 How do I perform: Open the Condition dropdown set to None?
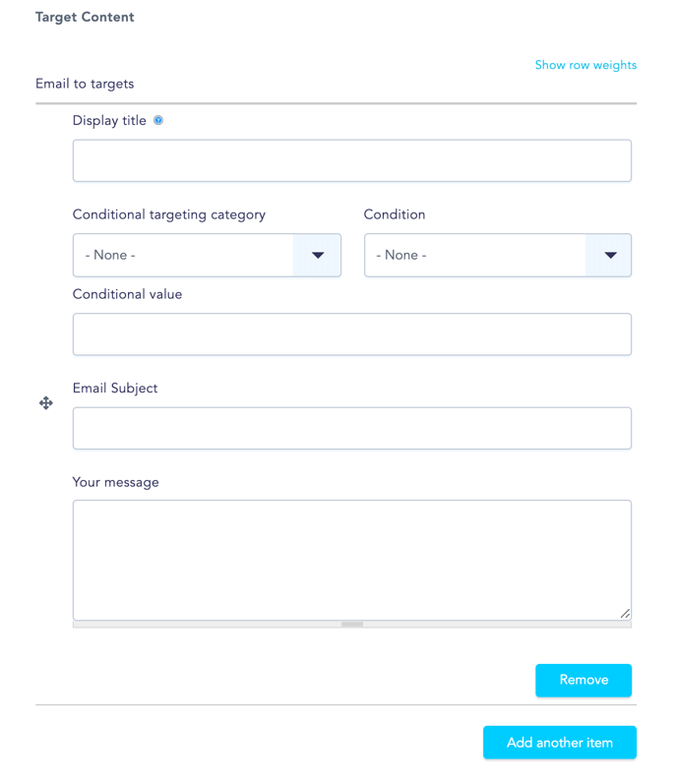click(498, 255)
